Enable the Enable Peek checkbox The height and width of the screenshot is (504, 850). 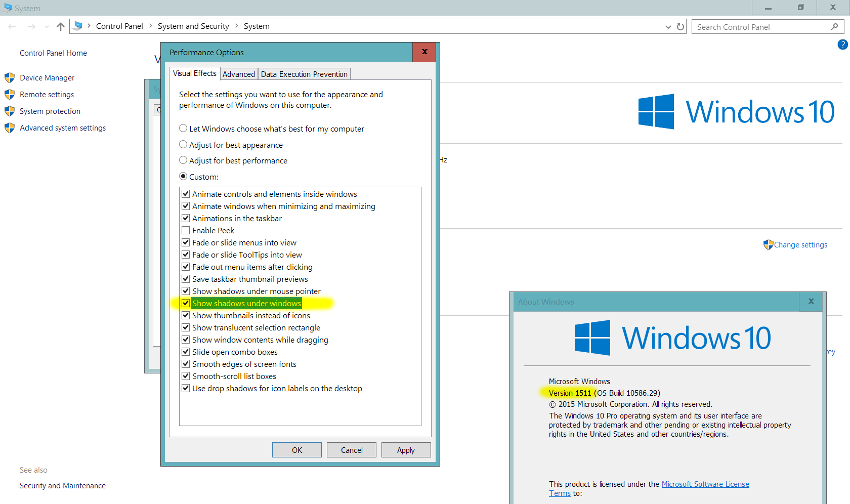pos(185,230)
